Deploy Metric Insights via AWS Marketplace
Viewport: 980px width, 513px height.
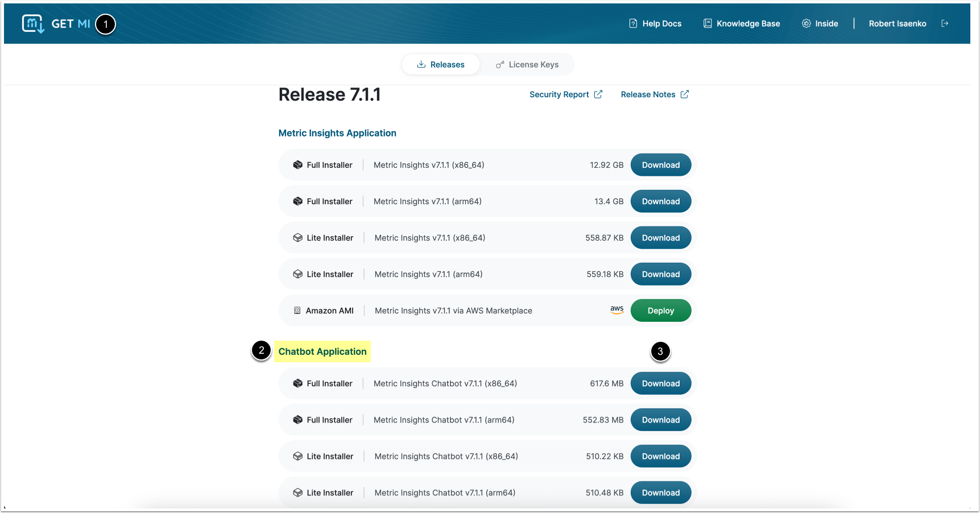[660, 311]
